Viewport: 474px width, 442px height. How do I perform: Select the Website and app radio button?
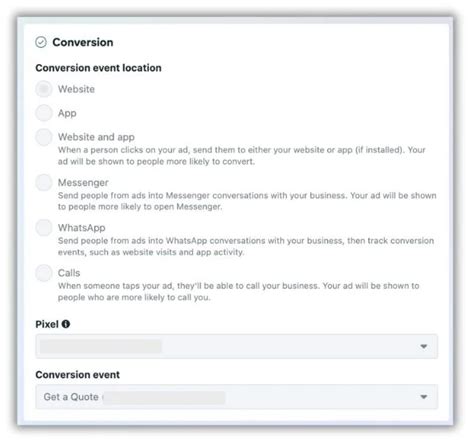(x=44, y=137)
